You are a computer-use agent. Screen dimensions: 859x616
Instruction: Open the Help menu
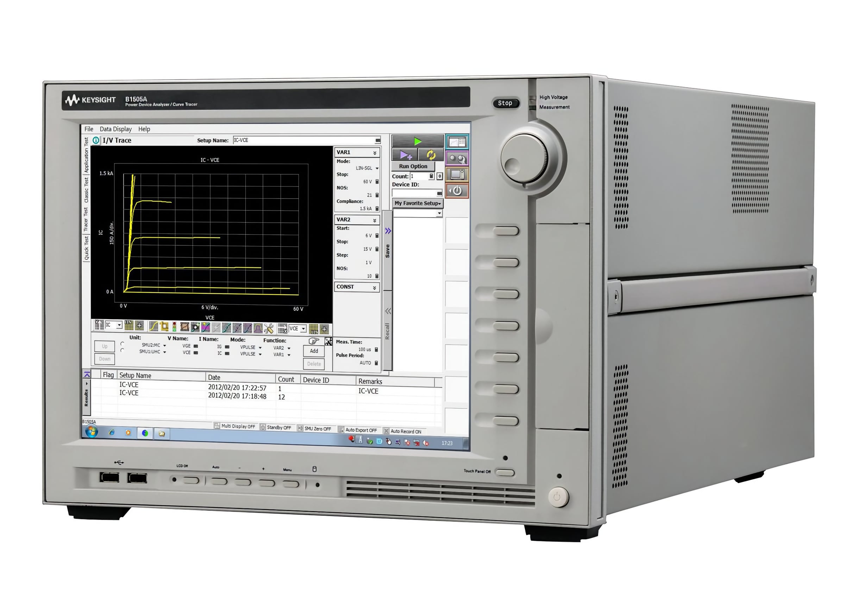coord(144,129)
